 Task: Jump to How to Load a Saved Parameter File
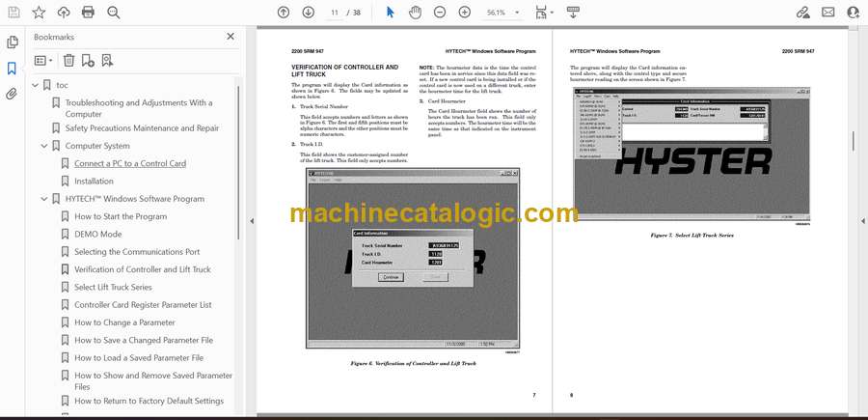pyautogui.click(x=139, y=358)
